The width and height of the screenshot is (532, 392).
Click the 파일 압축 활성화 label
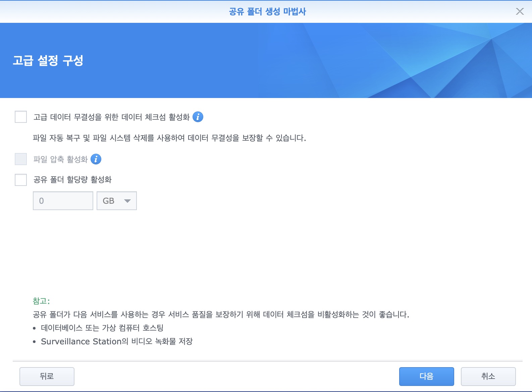click(61, 159)
